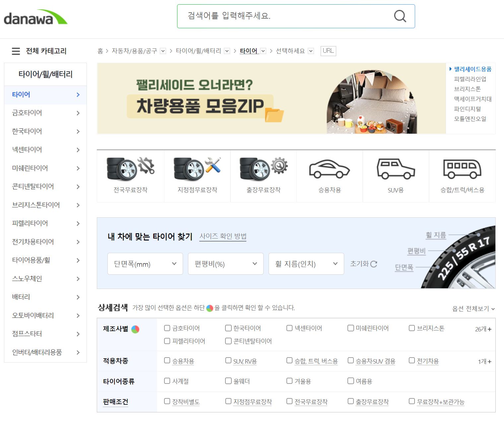
Task: Check the 전기차용 checkbox
Action: tap(412, 360)
